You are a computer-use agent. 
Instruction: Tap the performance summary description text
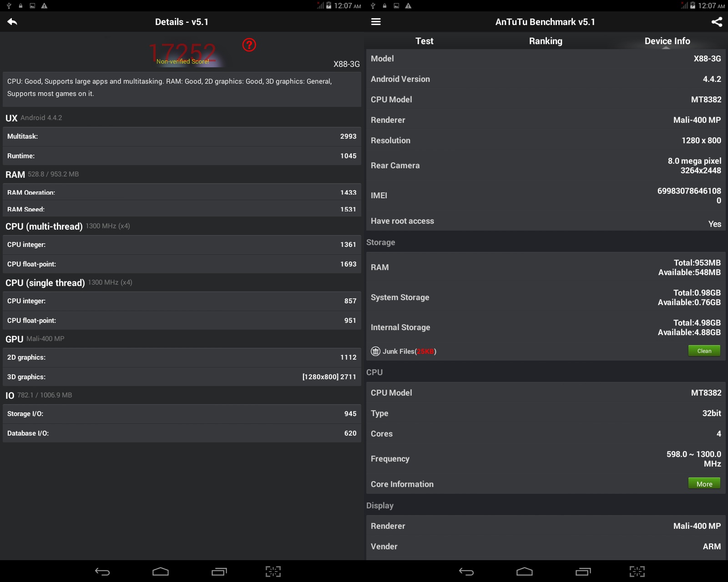tap(169, 87)
